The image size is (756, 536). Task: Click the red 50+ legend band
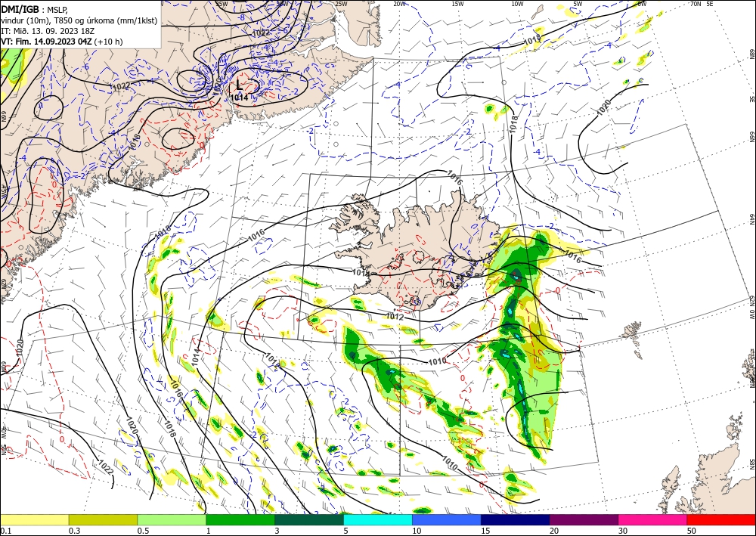coord(721,520)
